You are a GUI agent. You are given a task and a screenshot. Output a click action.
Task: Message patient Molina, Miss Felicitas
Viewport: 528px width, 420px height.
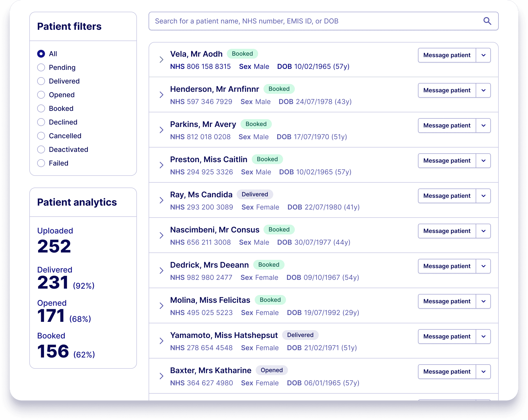coord(447,301)
